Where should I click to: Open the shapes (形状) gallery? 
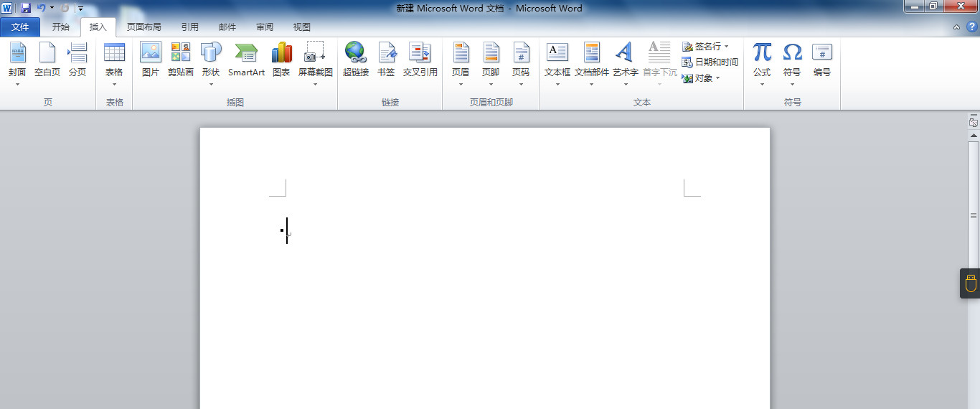(x=211, y=63)
